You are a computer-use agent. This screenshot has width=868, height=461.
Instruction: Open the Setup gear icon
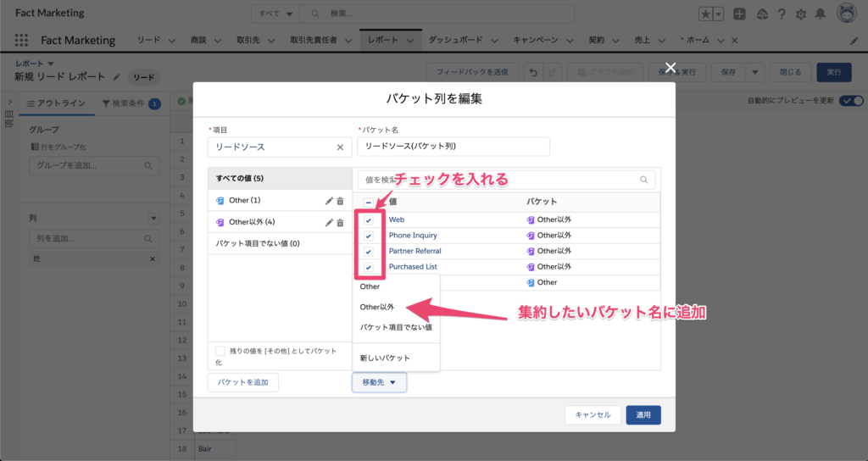pyautogui.click(x=801, y=14)
